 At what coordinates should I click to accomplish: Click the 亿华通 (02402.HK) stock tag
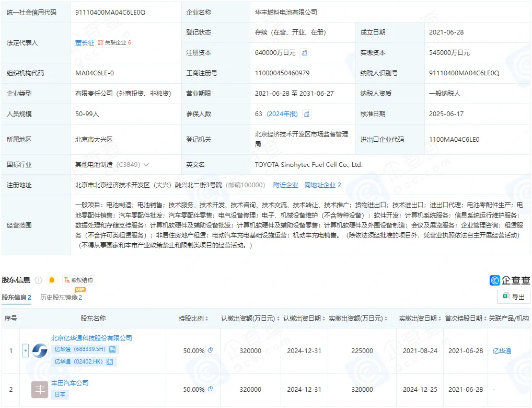tap(84, 361)
